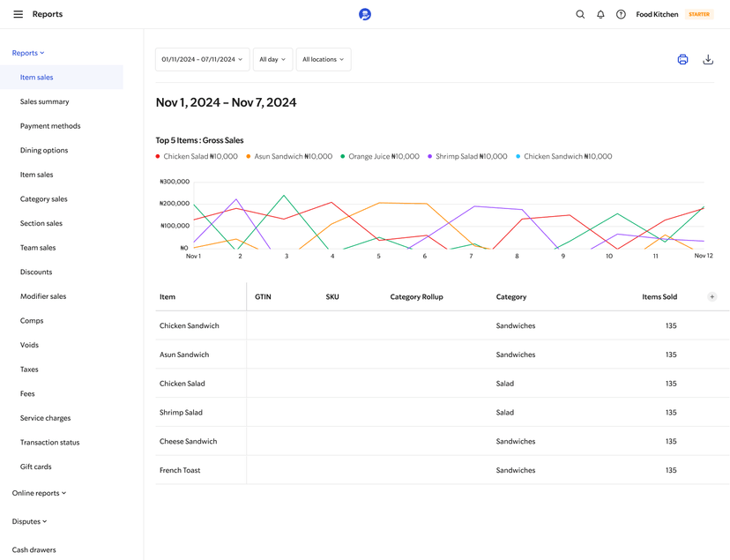This screenshot has width=730, height=560.
Task: Open the Modifier sales report
Action: [43, 296]
